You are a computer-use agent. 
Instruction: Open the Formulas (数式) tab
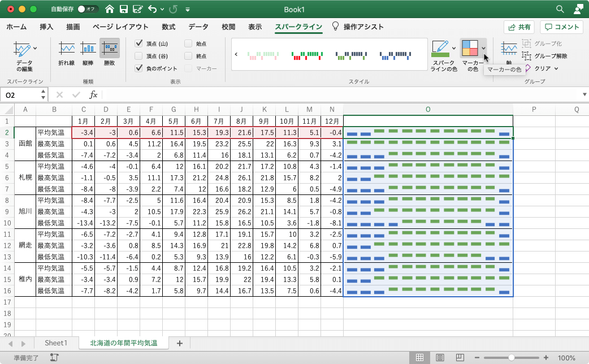pos(168,27)
